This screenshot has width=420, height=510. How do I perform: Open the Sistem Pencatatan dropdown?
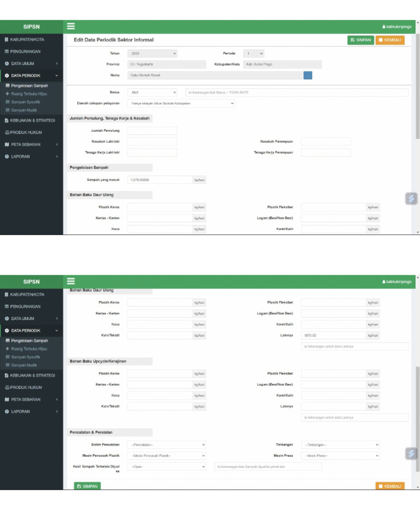[x=167, y=445]
